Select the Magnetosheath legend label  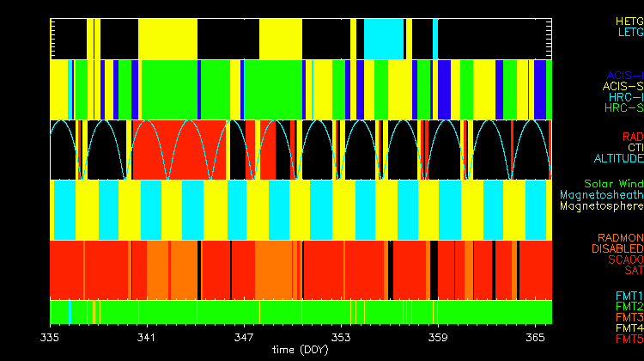(x=601, y=195)
